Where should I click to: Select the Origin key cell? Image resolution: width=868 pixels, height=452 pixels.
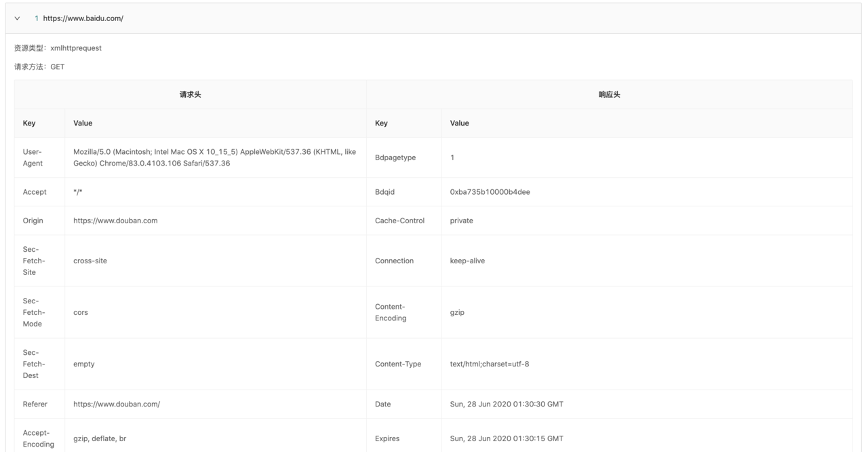tap(40, 221)
